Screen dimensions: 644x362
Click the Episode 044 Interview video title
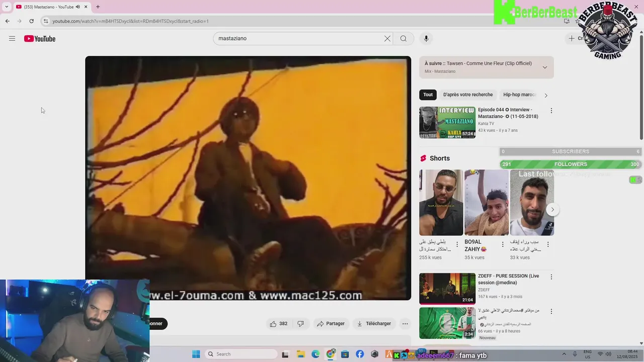pos(508,113)
